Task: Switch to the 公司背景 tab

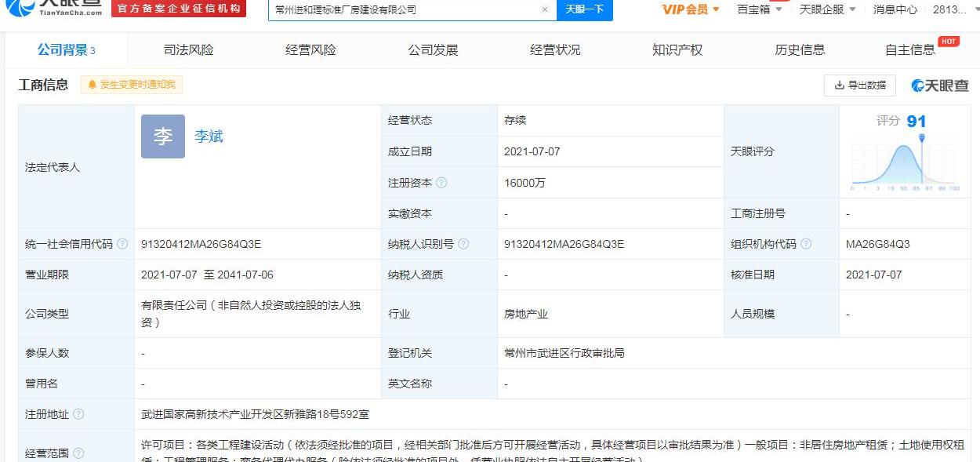Action: tap(67, 50)
